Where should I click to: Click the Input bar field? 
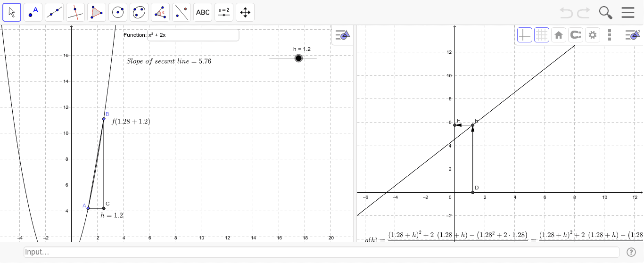pos(322,252)
